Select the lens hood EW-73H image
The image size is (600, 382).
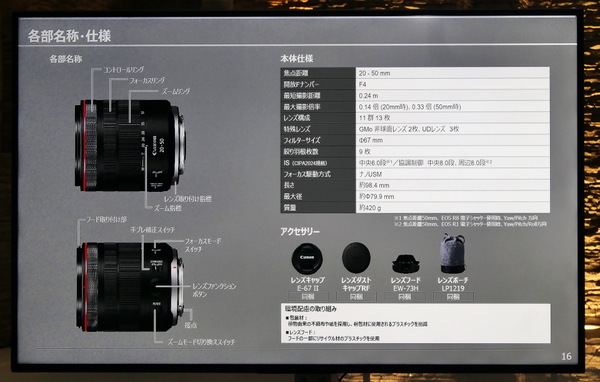click(x=406, y=264)
